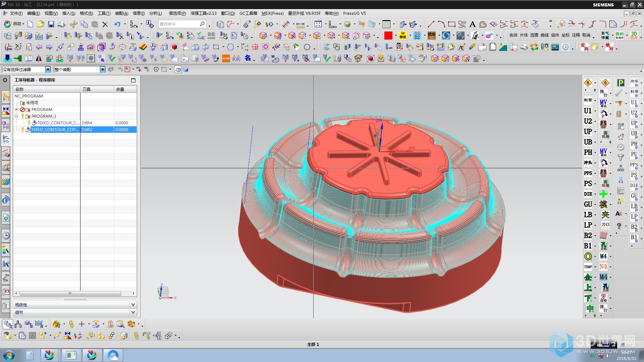Image resolution: width=644 pixels, height=362 pixels.
Task: Click the circle icon in third toolbar
Action: pos(307,47)
